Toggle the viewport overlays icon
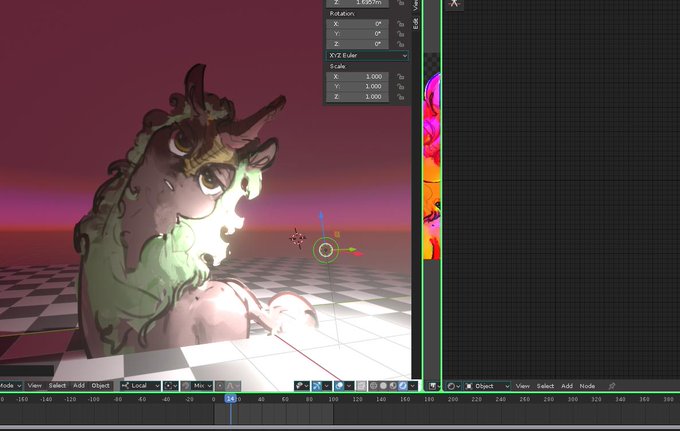The height and width of the screenshot is (431, 680). (339, 385)
